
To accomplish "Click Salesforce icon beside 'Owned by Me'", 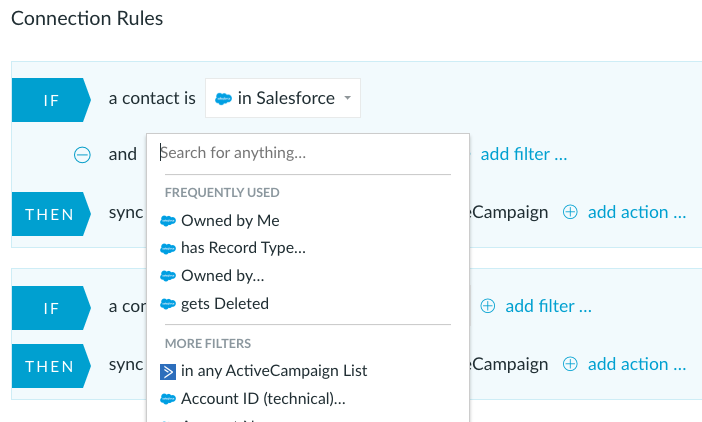I will tap(168, 221).
